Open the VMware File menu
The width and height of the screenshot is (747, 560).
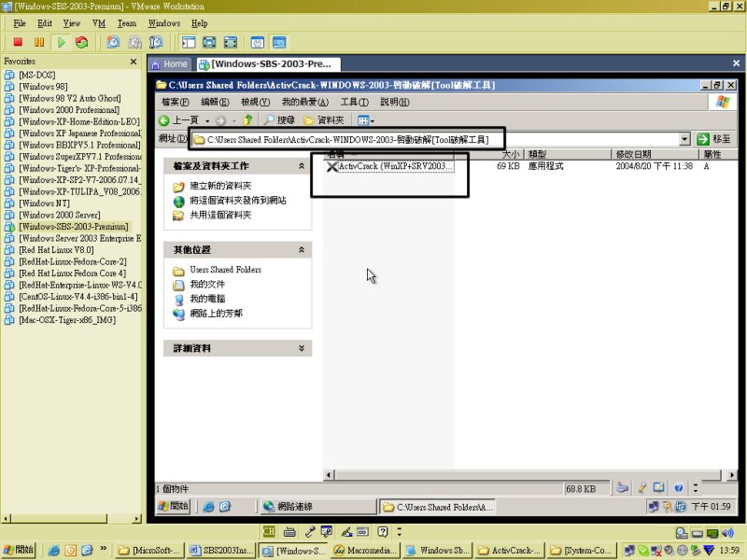(20, 23)
